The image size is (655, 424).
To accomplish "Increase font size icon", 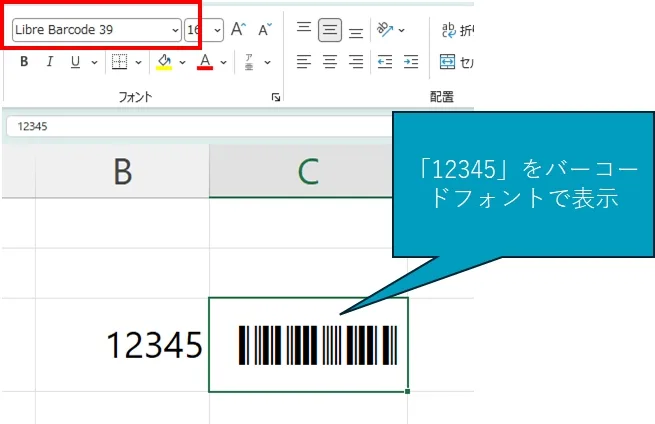I will coord(238,30).
